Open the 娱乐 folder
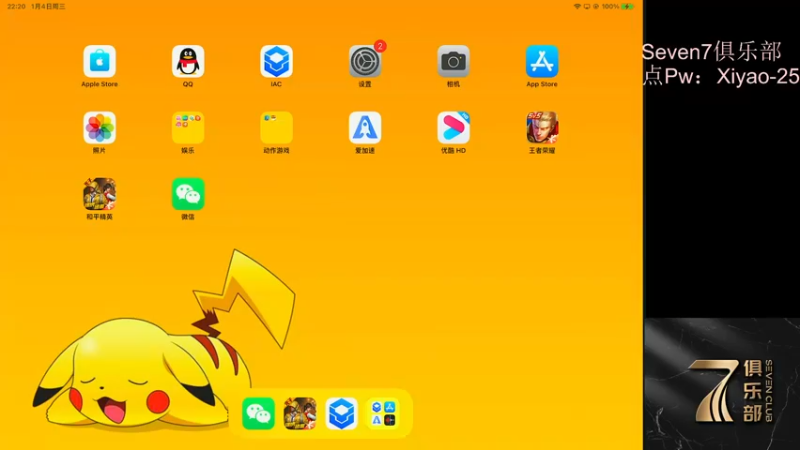 188,128
